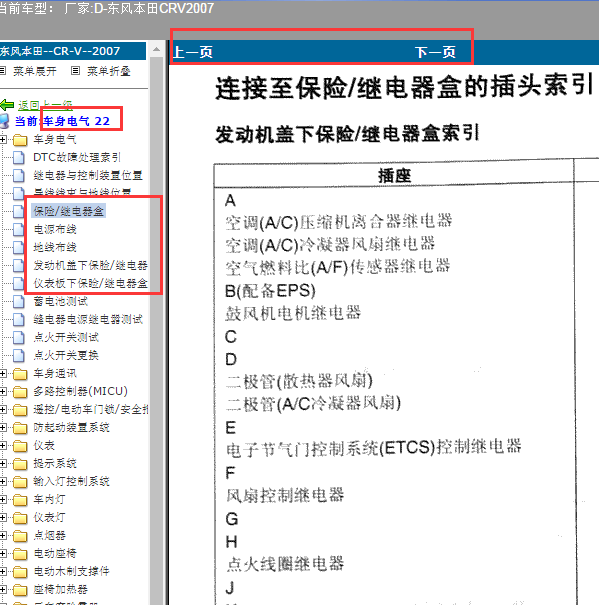Open the 电源布线 page

tap(55, 229)
